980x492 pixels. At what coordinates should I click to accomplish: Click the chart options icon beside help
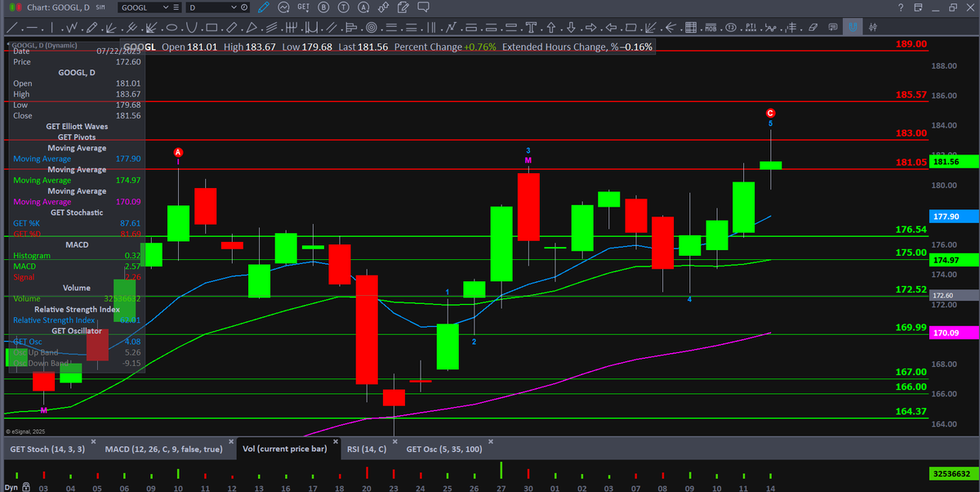918,7
